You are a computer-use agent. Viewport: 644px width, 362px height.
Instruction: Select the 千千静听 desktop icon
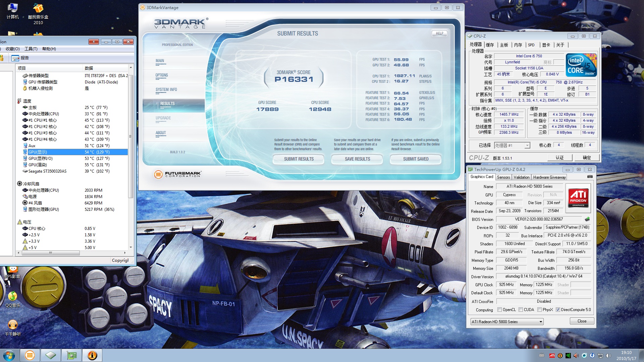point(13,328)
